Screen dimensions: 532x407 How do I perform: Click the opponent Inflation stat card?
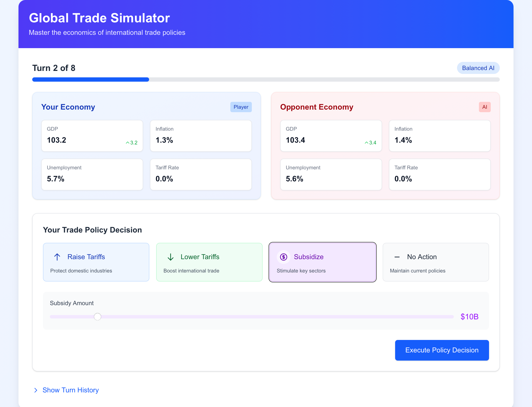[439, 136]
